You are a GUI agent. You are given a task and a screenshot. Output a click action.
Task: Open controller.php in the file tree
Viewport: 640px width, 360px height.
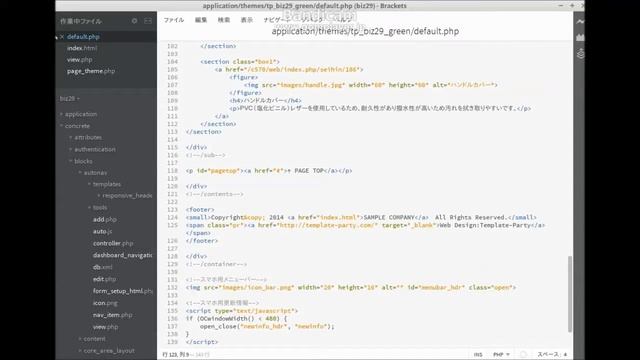pos(113,243)
